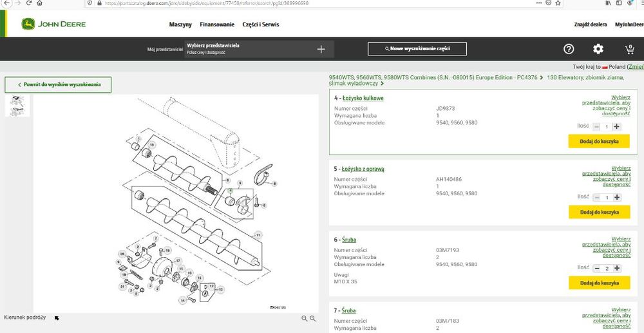Increase quantity for Łożysko z oprawą

[616, 198]
